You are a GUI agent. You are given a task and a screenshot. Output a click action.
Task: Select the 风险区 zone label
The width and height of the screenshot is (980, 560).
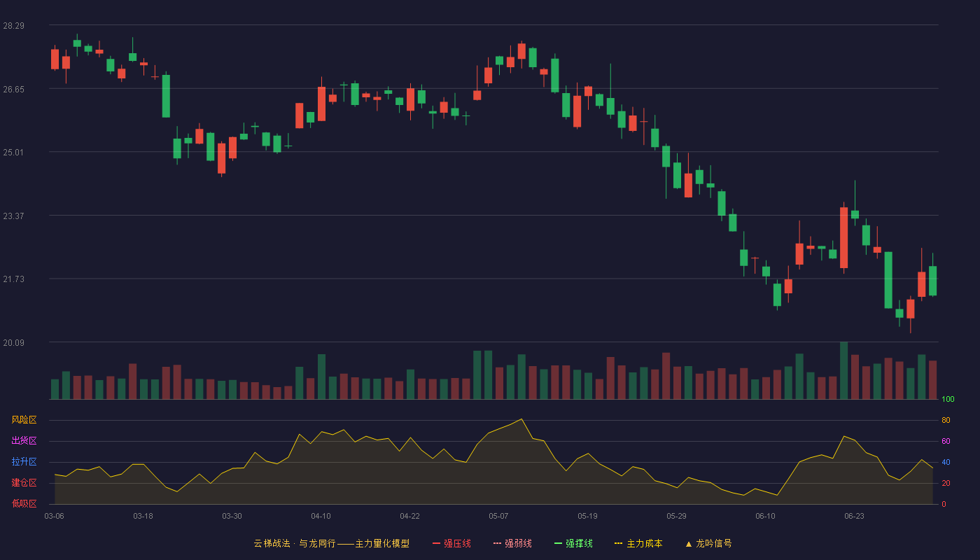24,420
